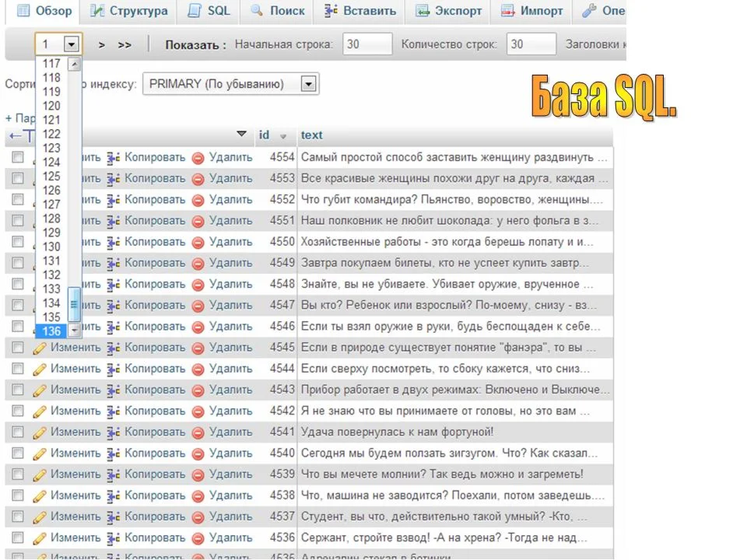
Task: Click the copy icon for row 4550
Action: point(114,242)
